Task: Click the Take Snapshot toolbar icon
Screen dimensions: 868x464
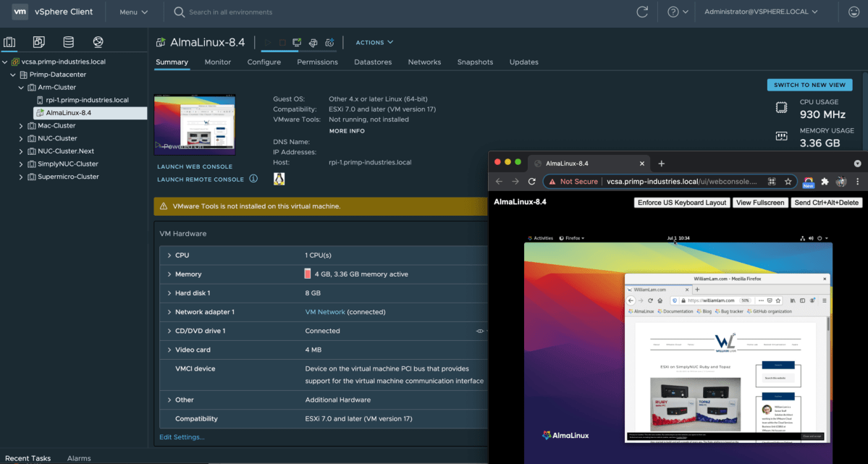Action: click(329, 43)
